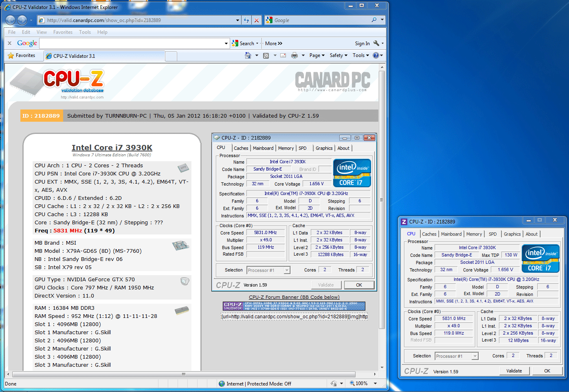Open the Favorites menu in the menu bar
Image resolution: width=569 pixels, height=392 pixels.
(63, 32)
